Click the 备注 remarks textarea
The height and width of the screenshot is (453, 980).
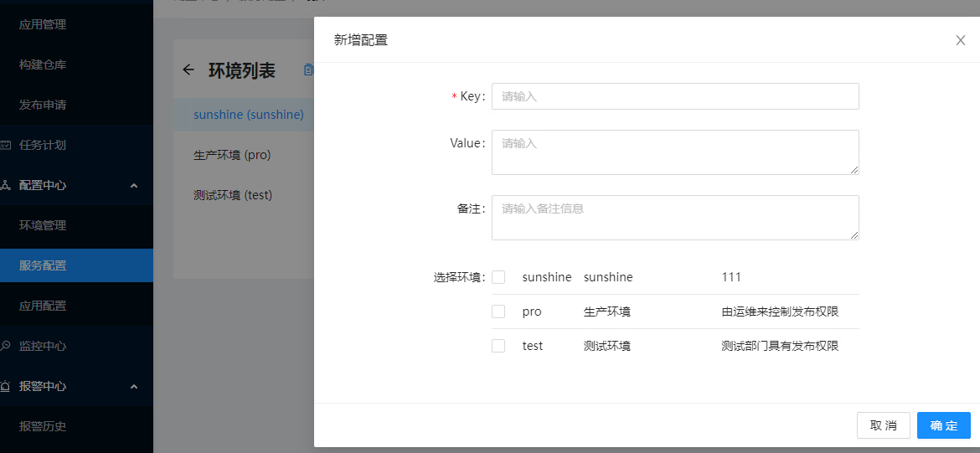(675, 218)
